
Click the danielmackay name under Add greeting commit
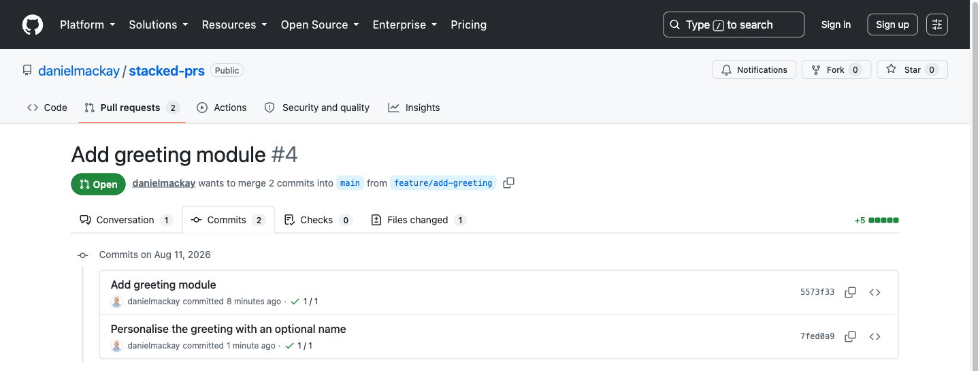[x=154, y=302]
